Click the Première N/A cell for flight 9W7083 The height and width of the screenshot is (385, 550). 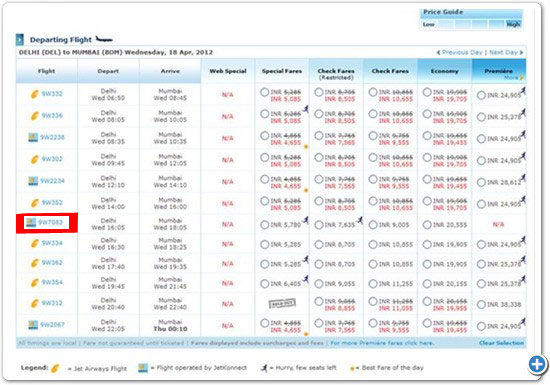pos(498,224)
